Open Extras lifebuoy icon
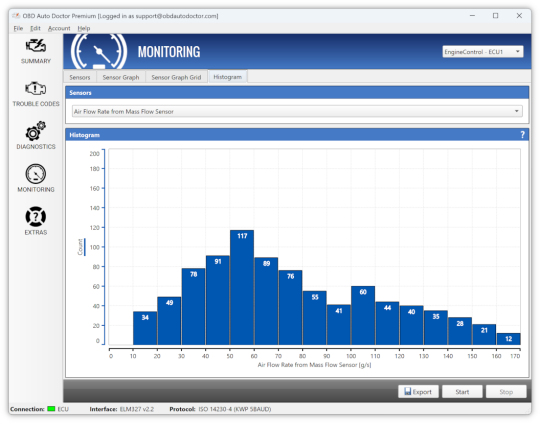540x423 pixels. [x=35, y=217]
